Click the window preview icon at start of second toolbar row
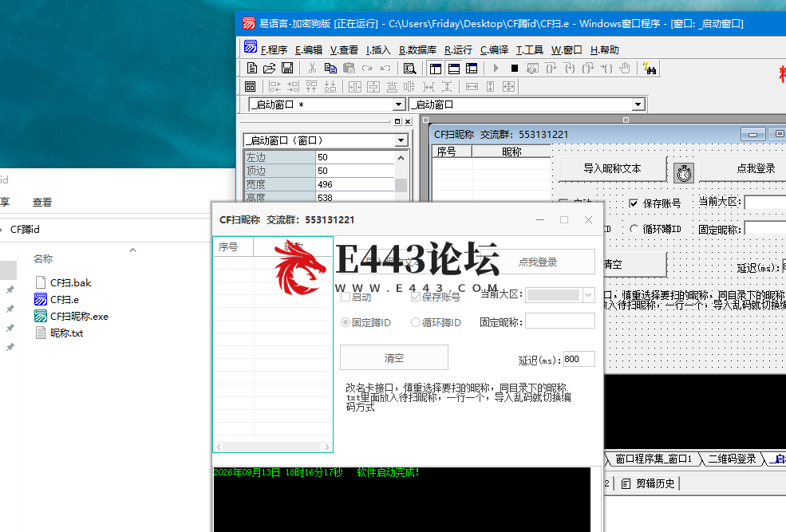The image size is (786, 532). pos(250,87)
